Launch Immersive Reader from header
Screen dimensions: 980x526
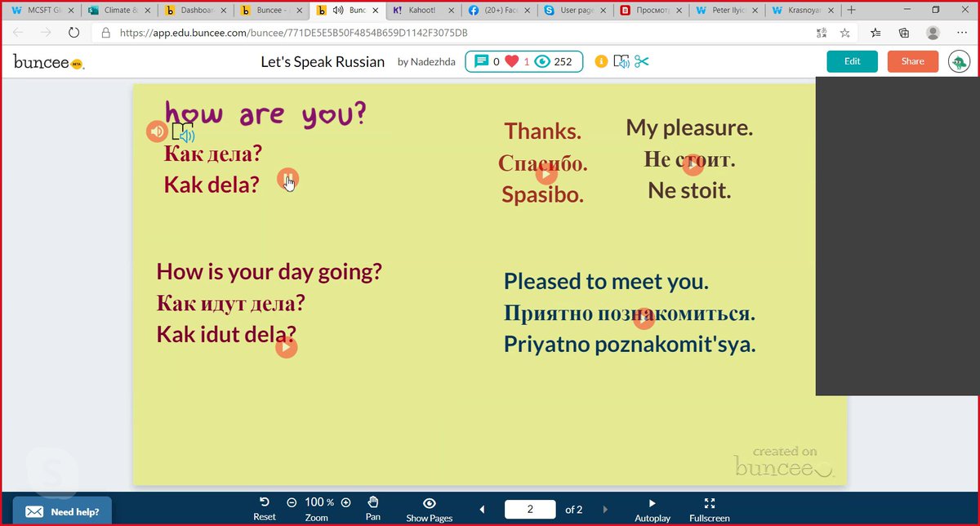point(621,61)
